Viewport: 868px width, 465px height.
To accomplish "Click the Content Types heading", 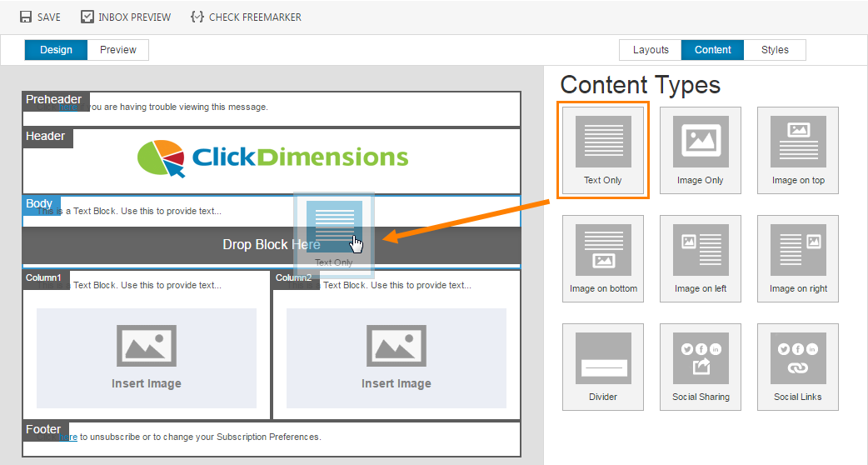I will pos(641,85).
